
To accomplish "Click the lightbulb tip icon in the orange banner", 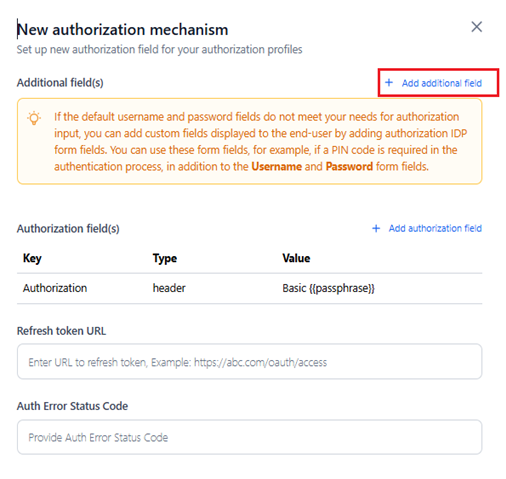I will [34, 118].
